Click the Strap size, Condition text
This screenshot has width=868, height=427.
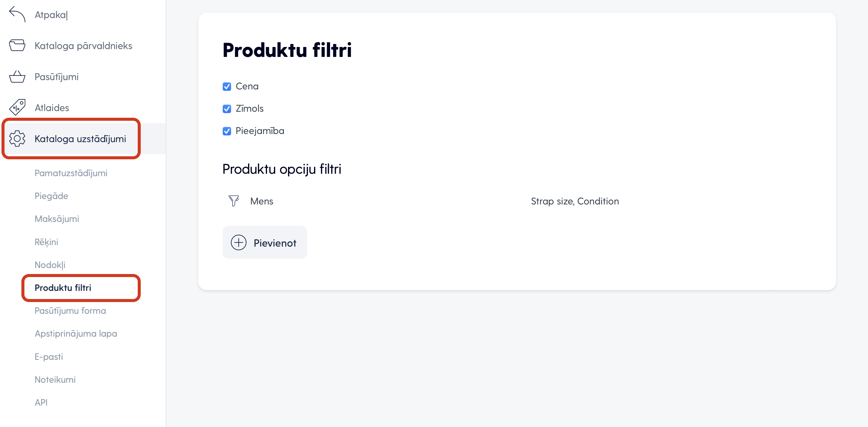[575, 201]
